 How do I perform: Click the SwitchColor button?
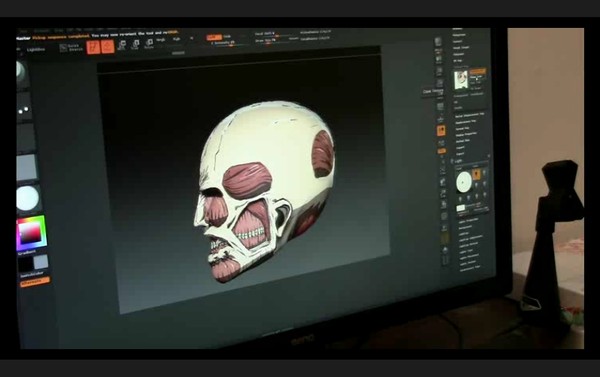click(32, 274)
